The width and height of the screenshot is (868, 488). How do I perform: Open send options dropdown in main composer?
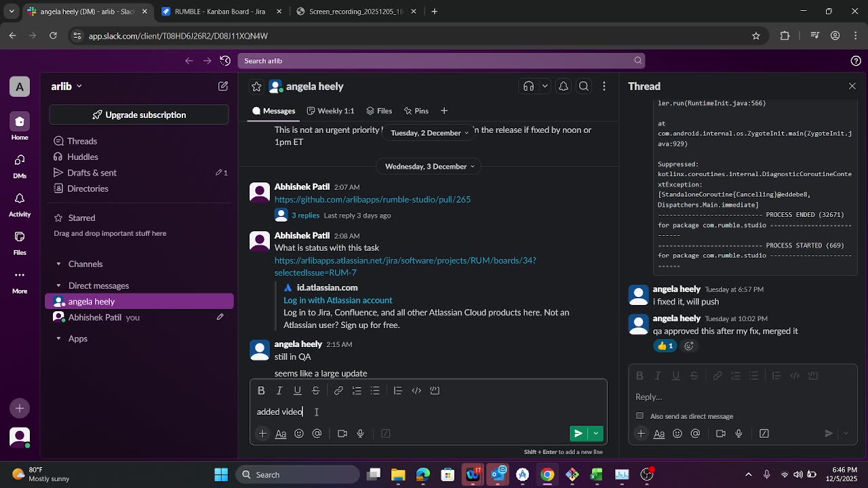click(x=596, y=434)
